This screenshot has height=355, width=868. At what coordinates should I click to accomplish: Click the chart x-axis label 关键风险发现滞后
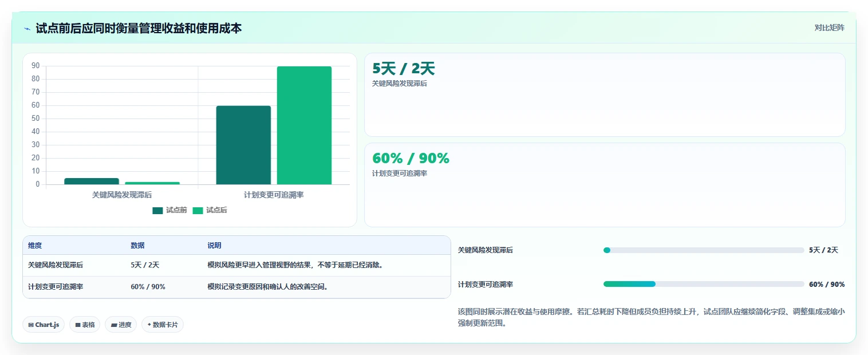tap(122, 195)
